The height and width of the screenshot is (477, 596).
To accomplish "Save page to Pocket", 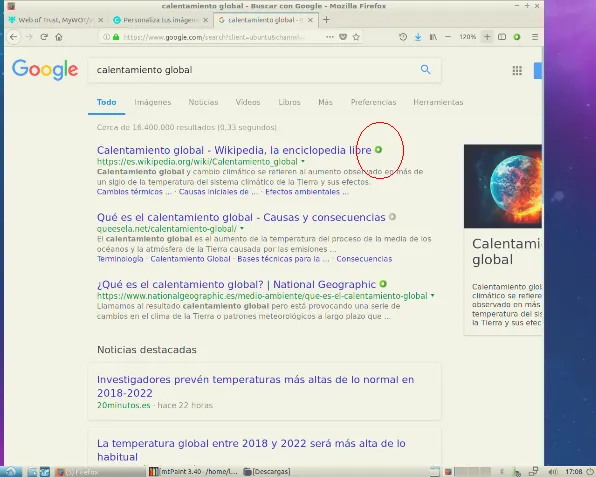I will (x=343, y=37).
